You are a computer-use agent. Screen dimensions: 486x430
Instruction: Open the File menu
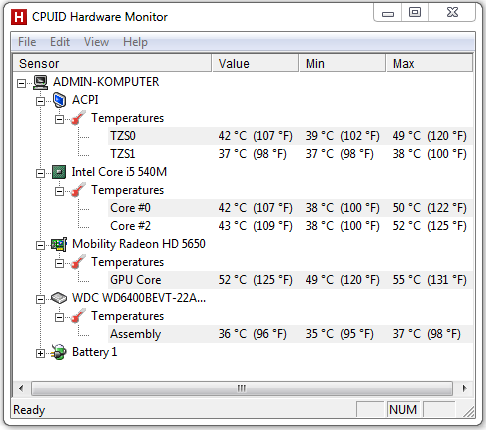point(27,42)
